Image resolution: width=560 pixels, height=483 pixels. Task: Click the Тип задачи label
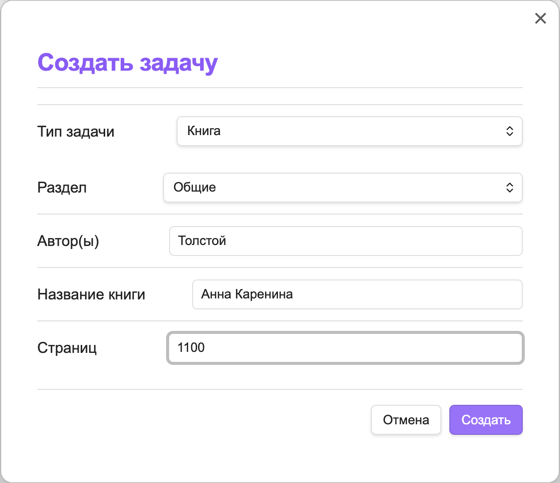pos(76,132)
